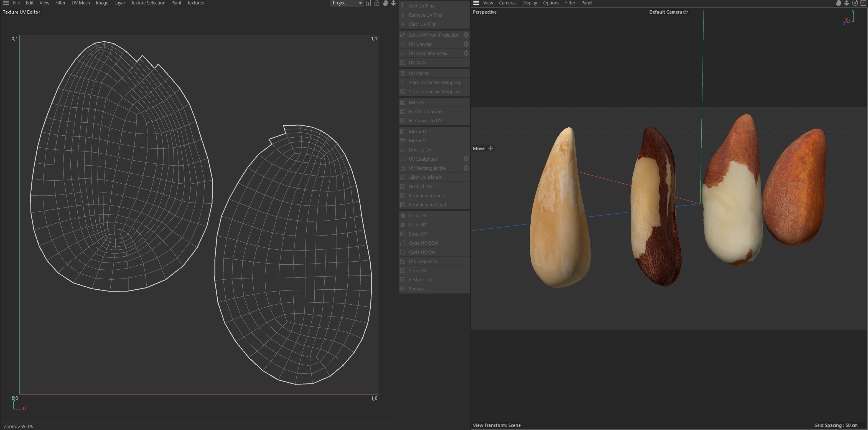Click the XYZ axis orientation gizmo
This screenshot has width=868, height=430.
849,19
